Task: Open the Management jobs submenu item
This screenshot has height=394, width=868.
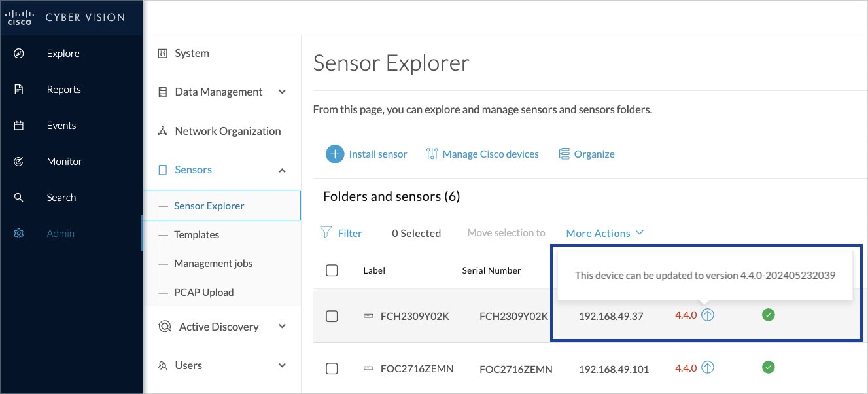Action: (x=213, y=264)
